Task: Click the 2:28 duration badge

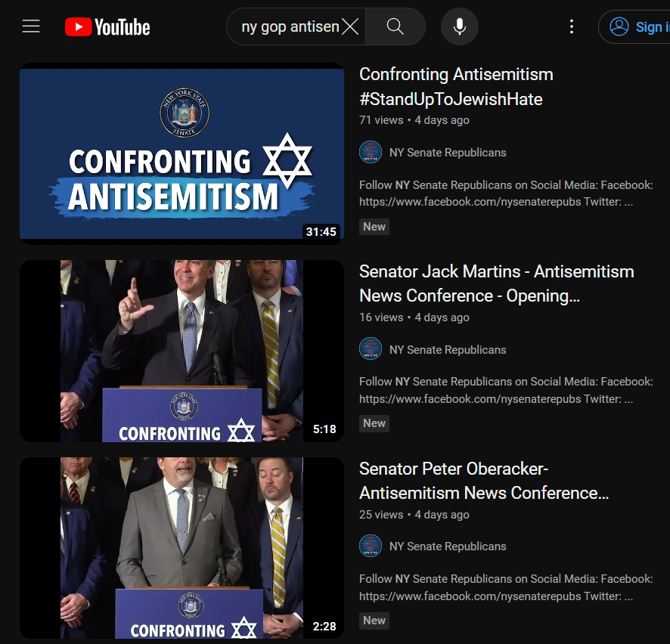Action: point(324,627)
